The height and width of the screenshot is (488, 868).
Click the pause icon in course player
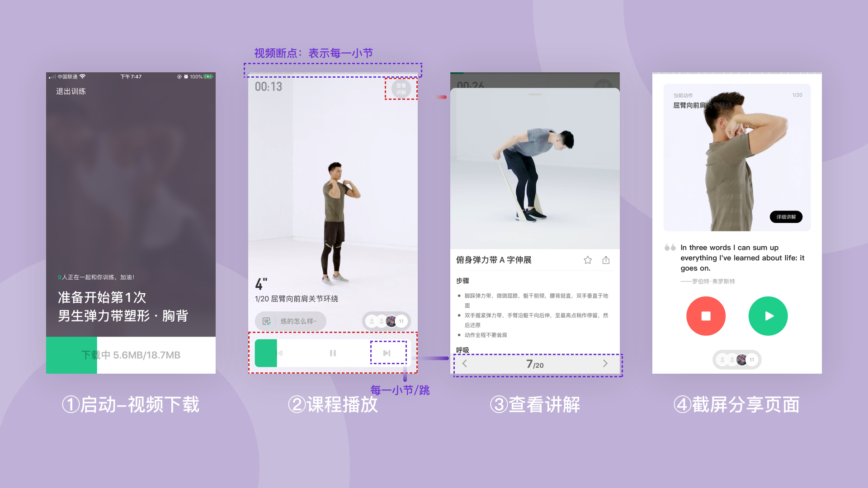click(333, 353)
